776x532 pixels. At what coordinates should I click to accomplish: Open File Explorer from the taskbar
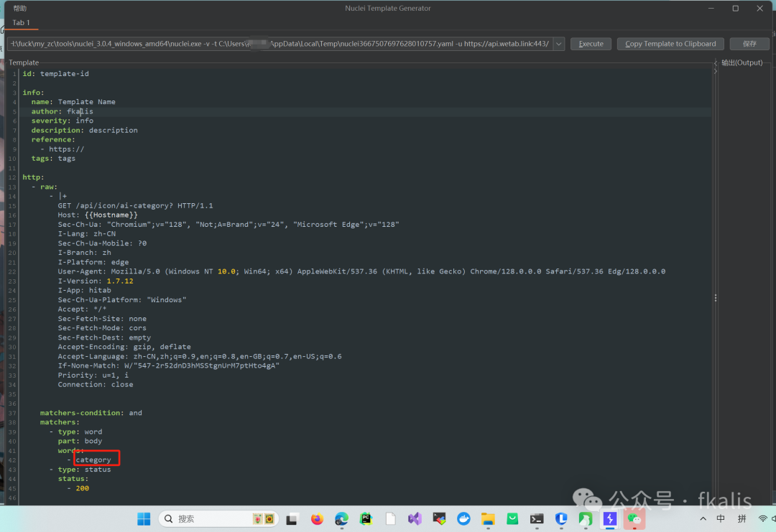coord(488,519)
